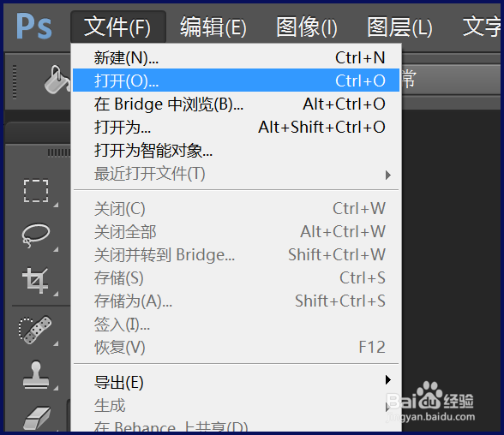The image size is (504, 435).
Task: Select the Clone Stamp tool
Action: 36,375
